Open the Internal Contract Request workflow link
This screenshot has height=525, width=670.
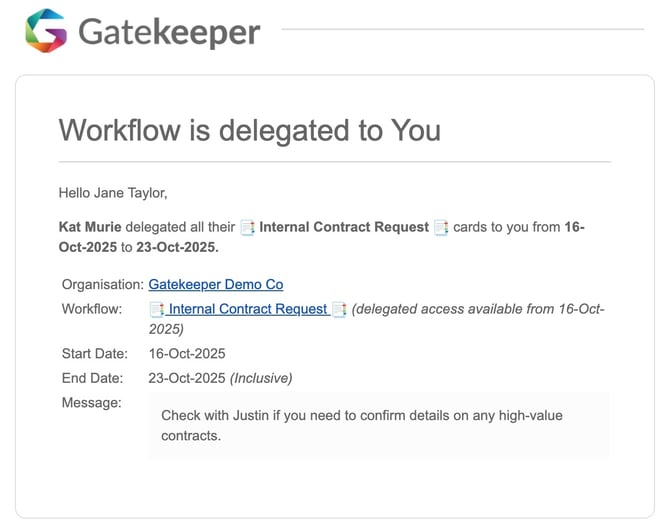[x=247, y=309]
